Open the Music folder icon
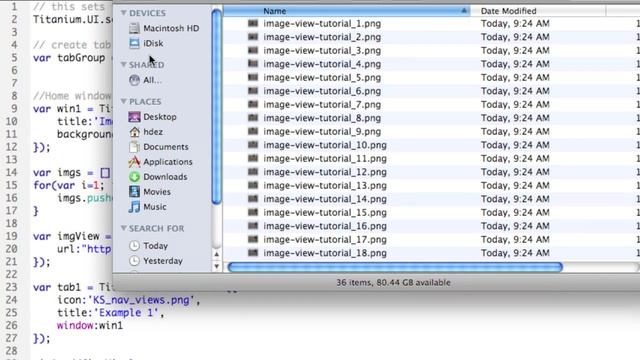This screenshot has height=360, width=640. tap(134, 207)
